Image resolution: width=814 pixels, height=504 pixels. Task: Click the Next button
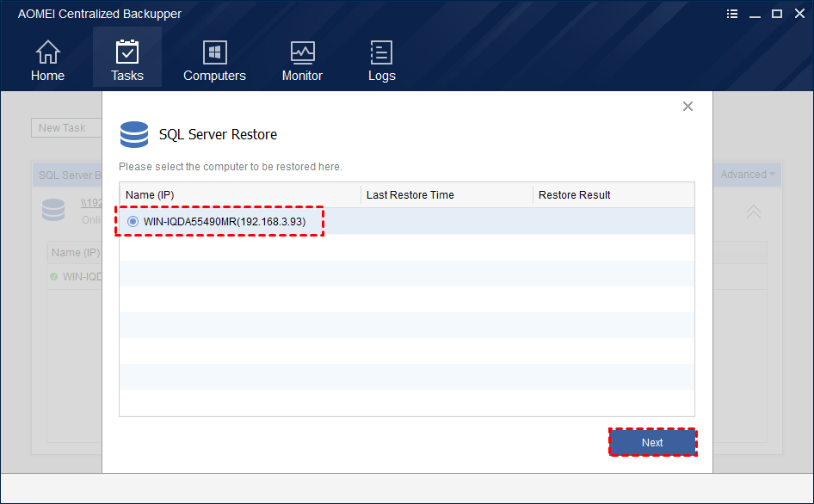[x=652, y=442]
